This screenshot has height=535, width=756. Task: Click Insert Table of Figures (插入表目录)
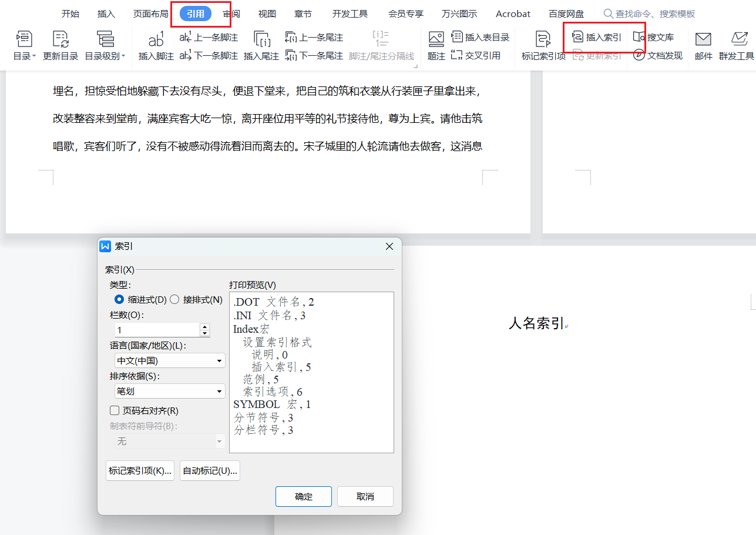click(x=481, y=37)
